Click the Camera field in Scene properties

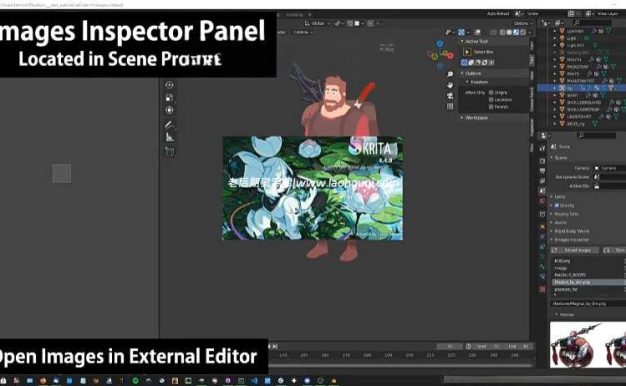click(x=610, y=168)
